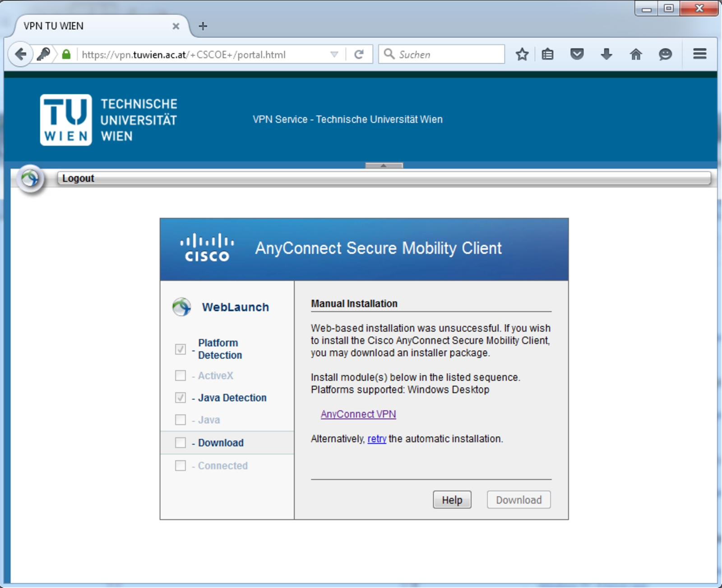Click the key icon in address bar
The width and height of the screenshot is (722, 588).
(x=43, y=55)
